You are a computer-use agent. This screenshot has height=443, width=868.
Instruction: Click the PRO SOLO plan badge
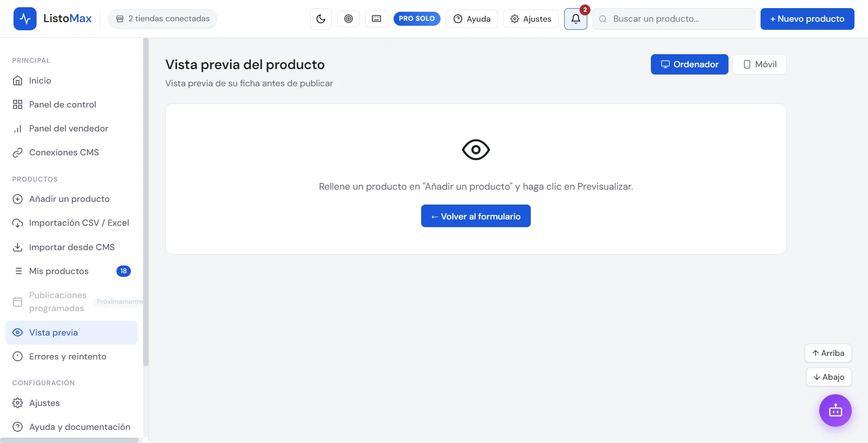tap(417, 19)
